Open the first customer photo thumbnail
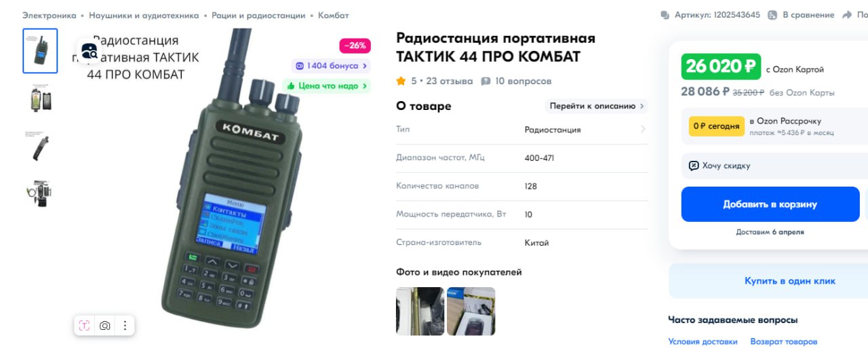The width and height of the screenshot is (868, 355). coord(420,311)
